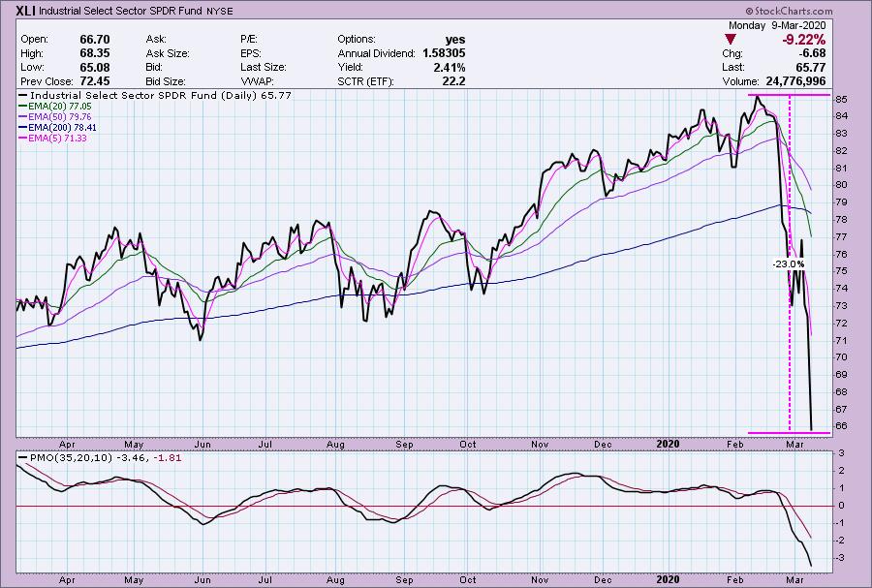This screenshot has width=872, height=588.
Task: Click the Last value 65.77
Action: pos(811,67)
